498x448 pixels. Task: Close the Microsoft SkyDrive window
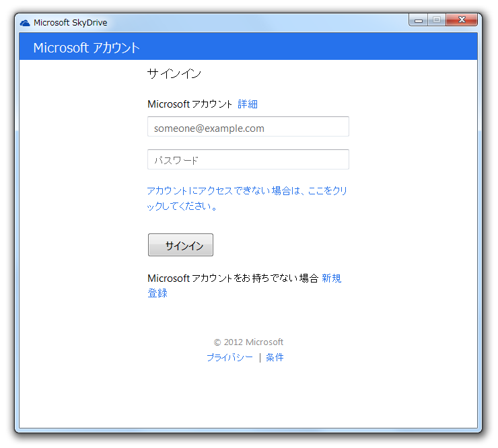click(x=462, y=20)
